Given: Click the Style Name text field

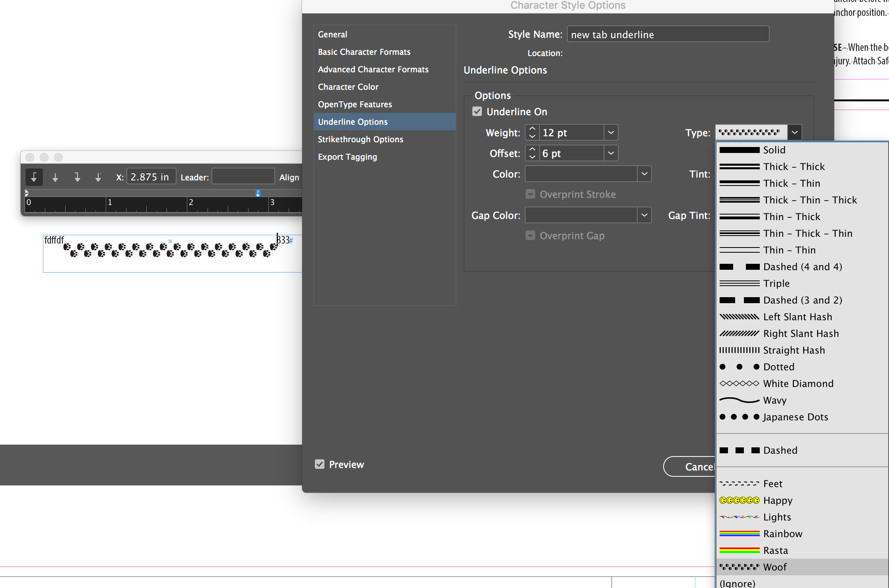Looking at the screenshot, I should pos(668,34).
